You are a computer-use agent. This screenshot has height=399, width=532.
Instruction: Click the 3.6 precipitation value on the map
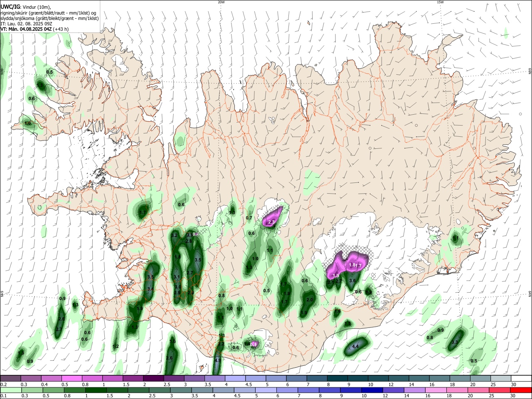click(x=352, y=281)
